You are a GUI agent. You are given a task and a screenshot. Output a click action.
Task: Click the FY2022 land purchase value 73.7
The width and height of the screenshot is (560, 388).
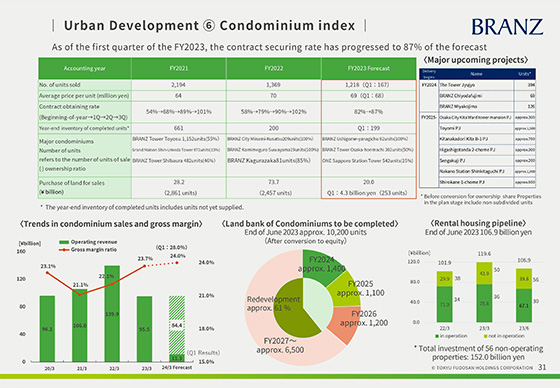(x=274, y=182)
